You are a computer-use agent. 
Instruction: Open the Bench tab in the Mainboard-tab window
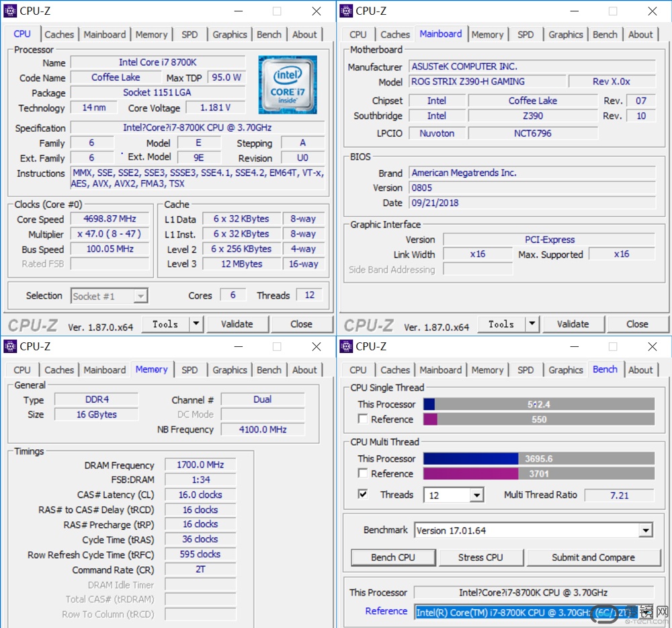pos(605,35)
